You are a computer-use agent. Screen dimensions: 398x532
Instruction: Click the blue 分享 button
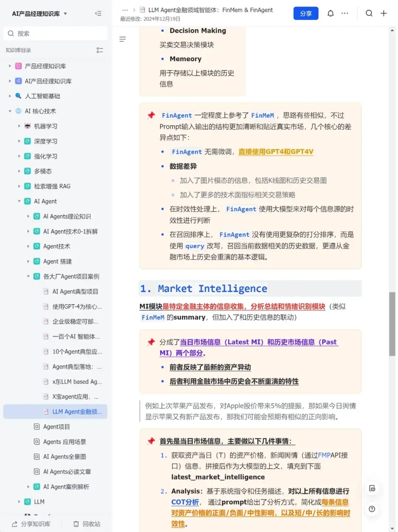tap(306, 13)
